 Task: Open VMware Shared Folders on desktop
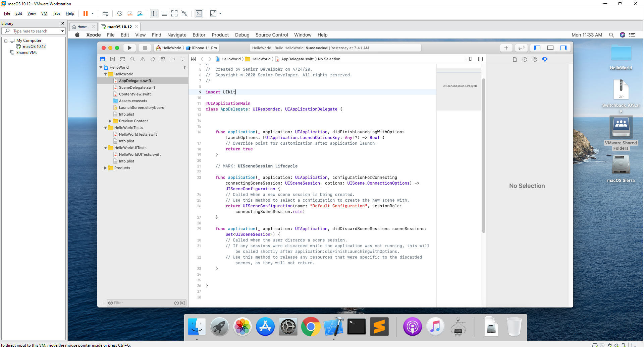pyautogui.click(x=621, y=133)
